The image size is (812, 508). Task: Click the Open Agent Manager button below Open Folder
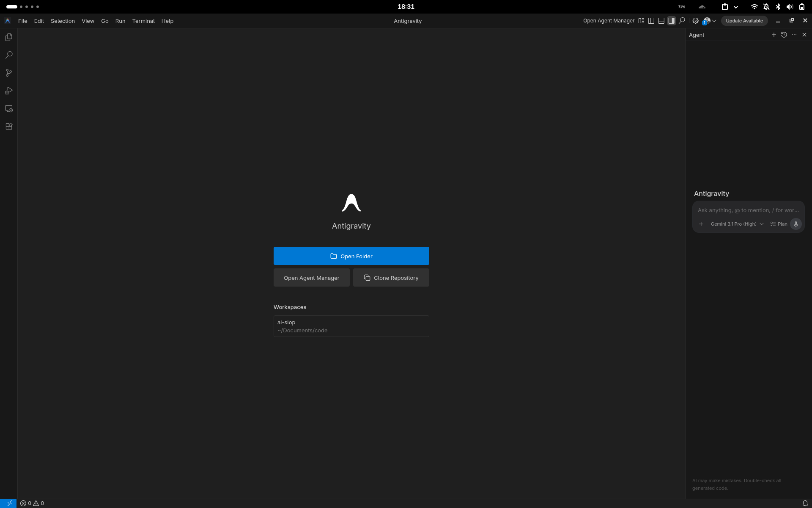312,278
